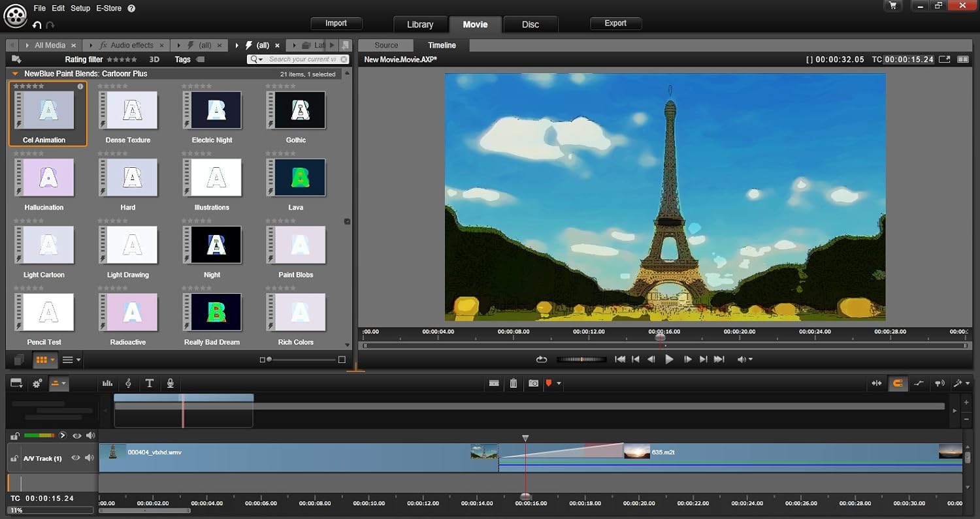980x519 pixels.
Task: Toggle magnetic snapping on the timeline
Action: (x=898, y=383)
